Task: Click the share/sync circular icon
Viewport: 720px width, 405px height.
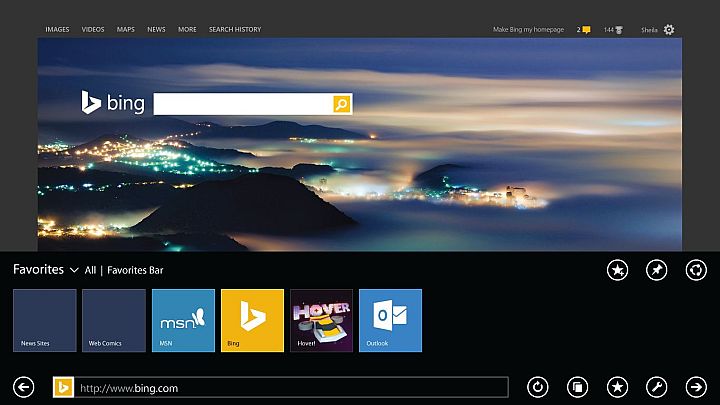Action: [696, 270]
